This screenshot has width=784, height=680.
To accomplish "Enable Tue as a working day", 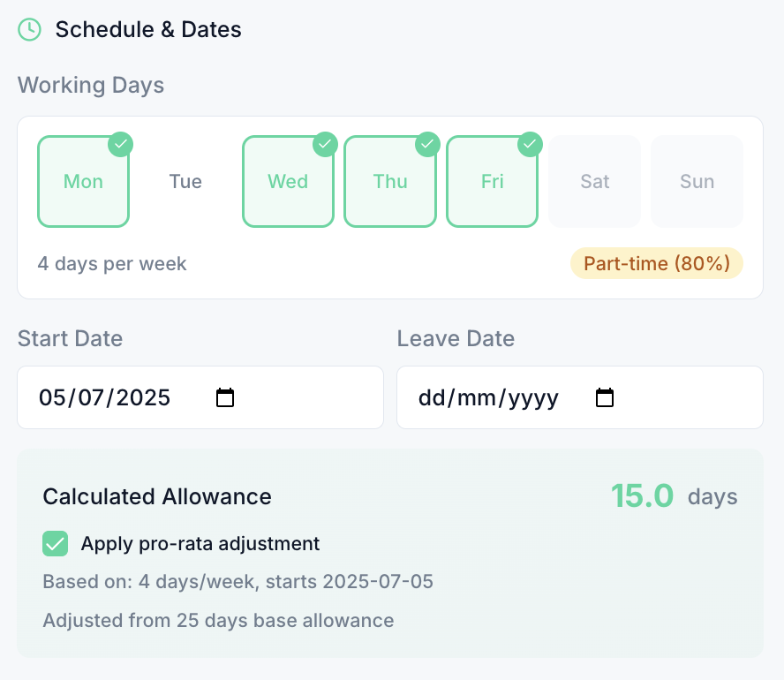I will (x=185, y=182).
